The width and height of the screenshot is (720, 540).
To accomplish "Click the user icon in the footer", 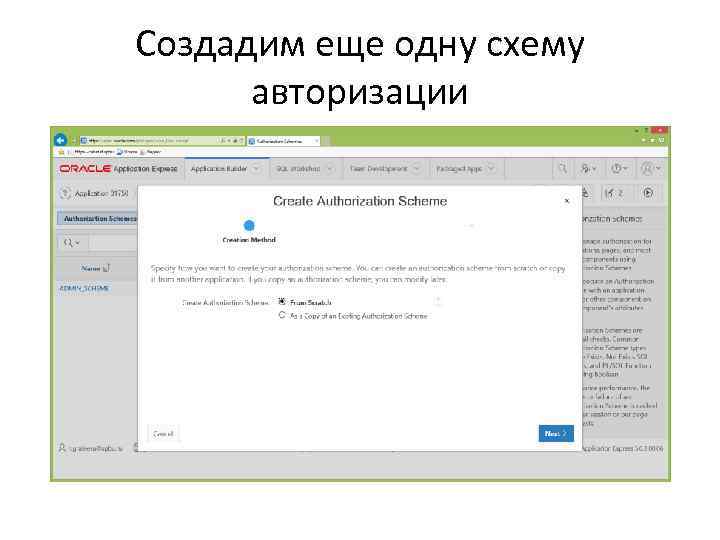I will (x=62, y=448).
